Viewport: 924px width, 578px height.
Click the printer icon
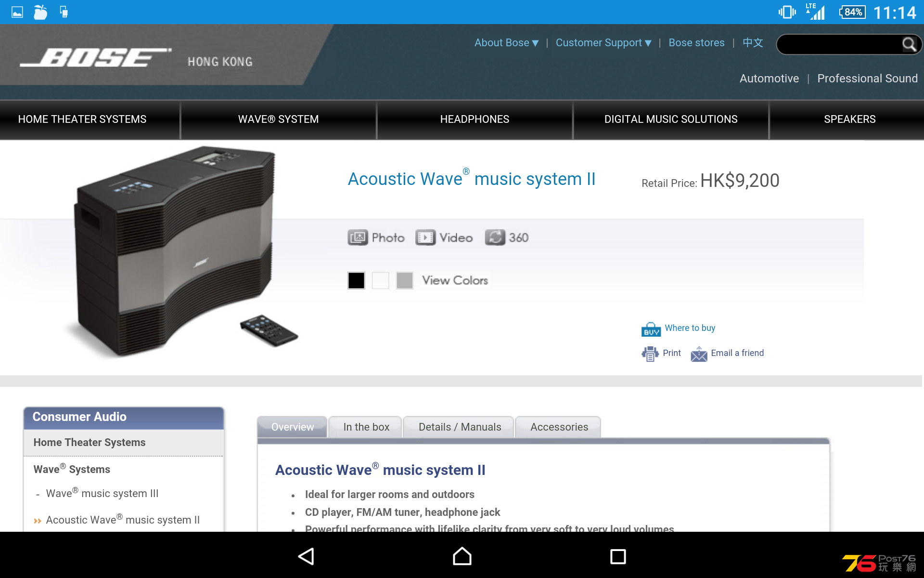[650, 354]
